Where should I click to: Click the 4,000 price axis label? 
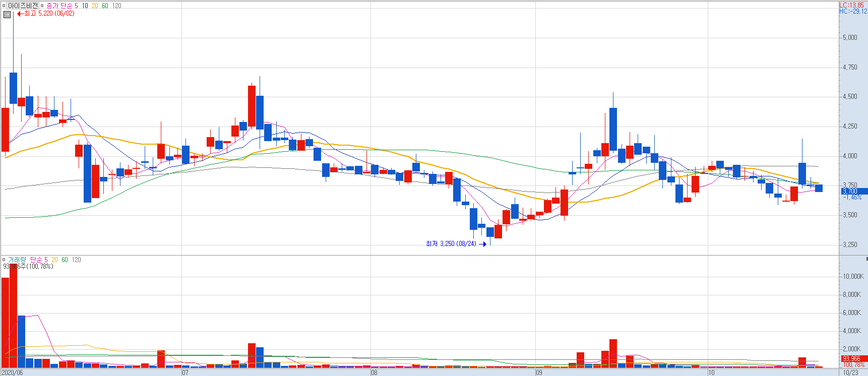pos(850,156)
